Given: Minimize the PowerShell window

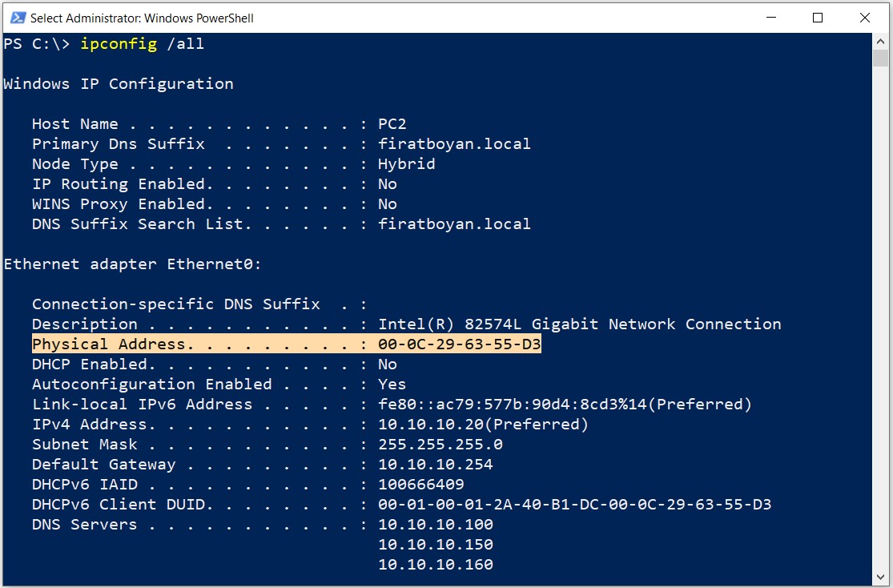Looking at the screenshot, I should 771,18.
